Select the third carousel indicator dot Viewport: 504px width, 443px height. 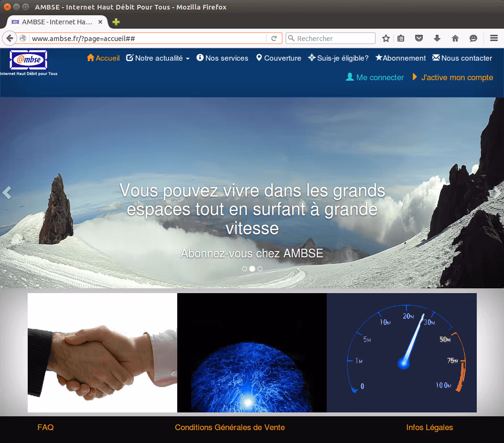[260, 269]
